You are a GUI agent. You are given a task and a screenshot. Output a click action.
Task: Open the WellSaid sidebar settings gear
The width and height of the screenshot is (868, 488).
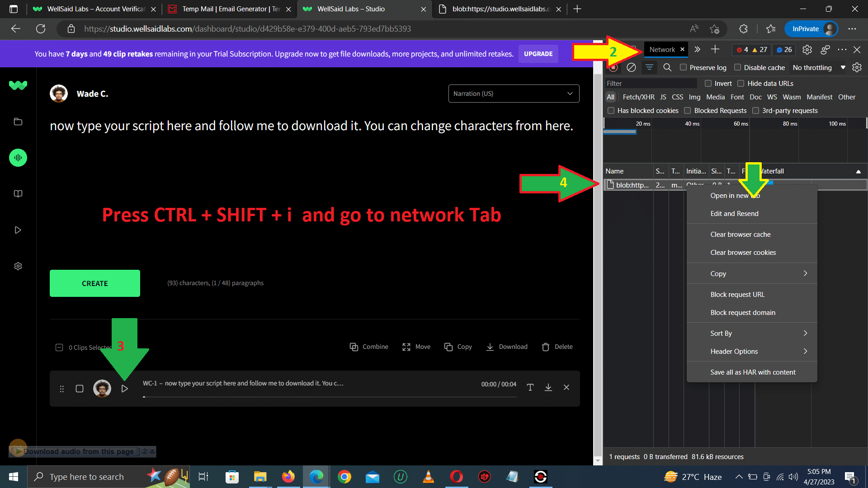click(x=18, y=266)
